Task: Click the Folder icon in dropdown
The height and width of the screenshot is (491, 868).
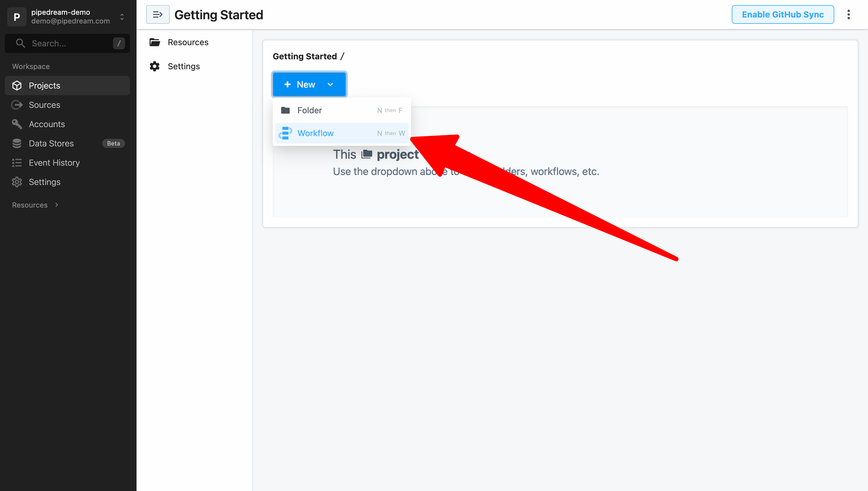Action: pos(285,110)
